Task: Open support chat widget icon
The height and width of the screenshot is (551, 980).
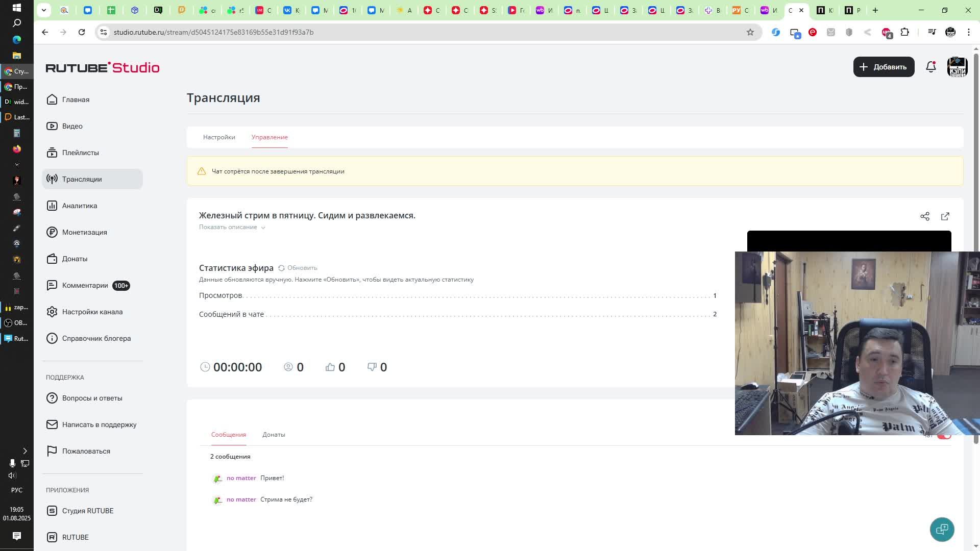Action: tap(942, 529)
